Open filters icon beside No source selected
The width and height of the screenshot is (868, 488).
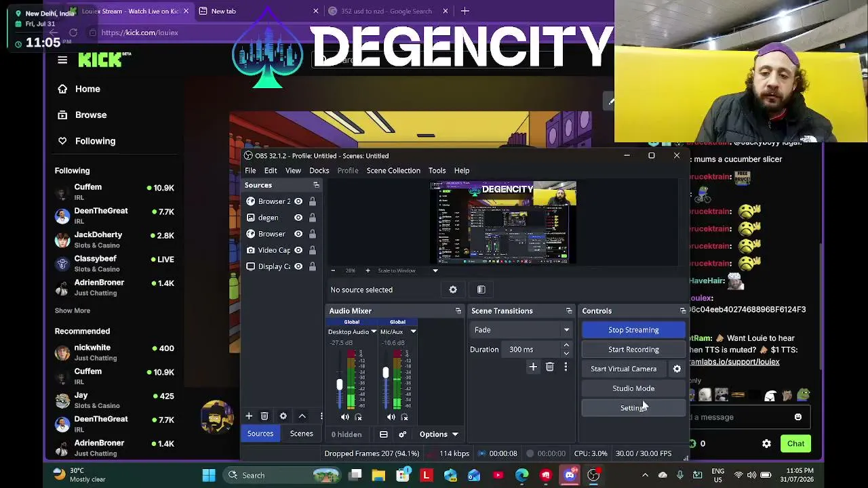[x=481, y=289]
